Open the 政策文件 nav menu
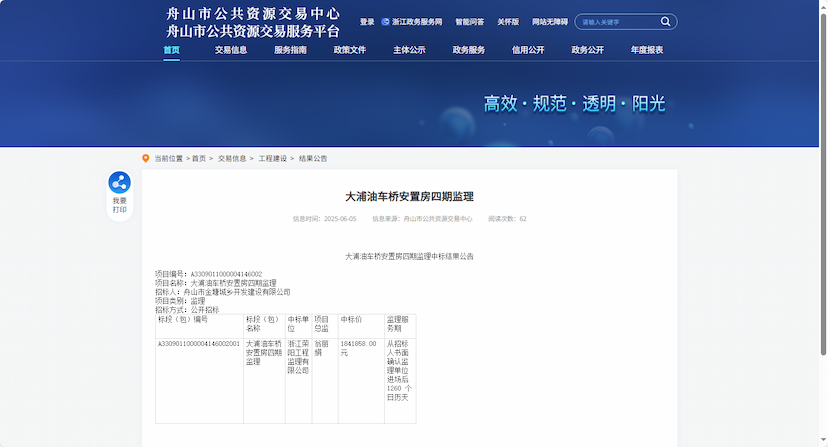The image size is (828, 447). [x=350, y=50]
